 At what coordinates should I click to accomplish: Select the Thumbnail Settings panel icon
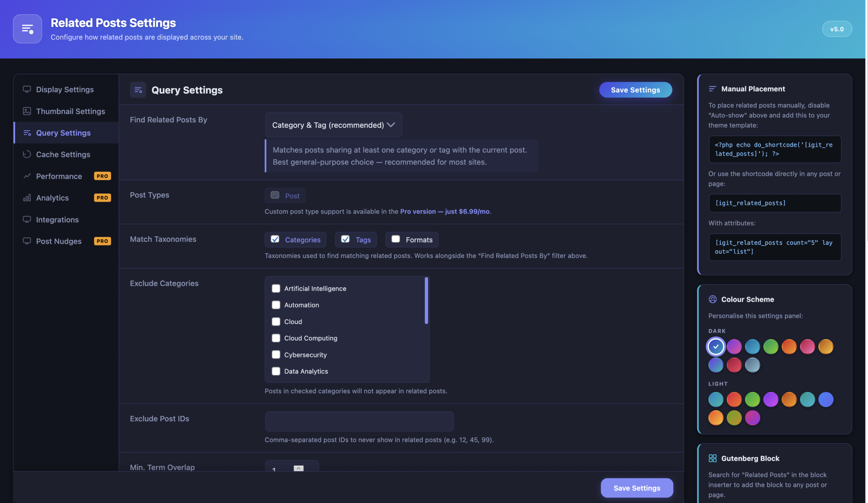27,111
